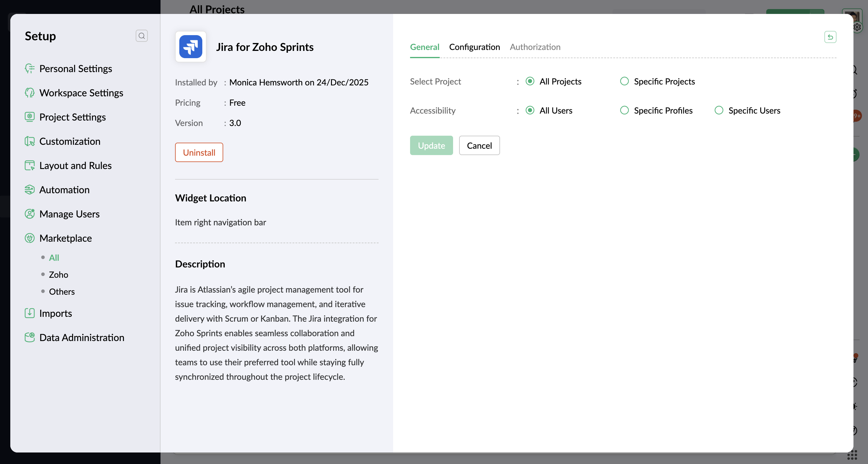Click the Uninstall button
Image resolution: width=868 pixels, height=464 pixels.
tap(199, 152)
